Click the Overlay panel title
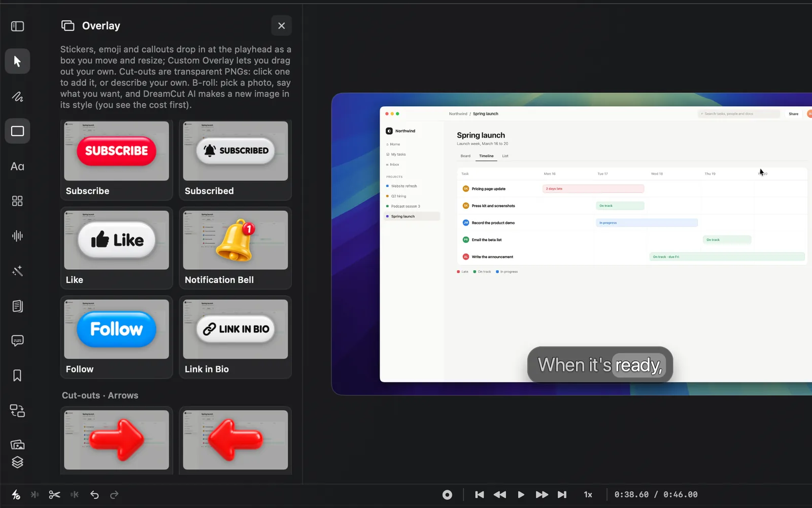The width and height of the screenshot is (812, 508). point(101,26)
